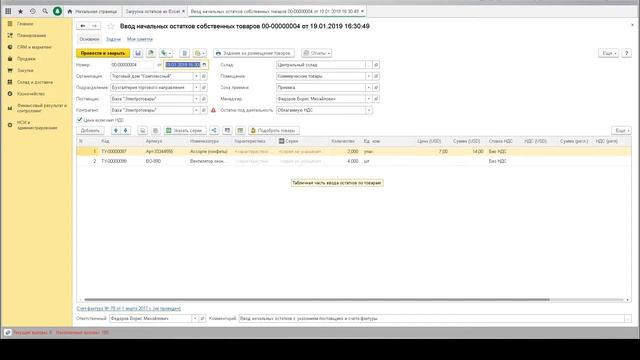Add document to favorites with star
640x360 pixels.
pos(111,26)
